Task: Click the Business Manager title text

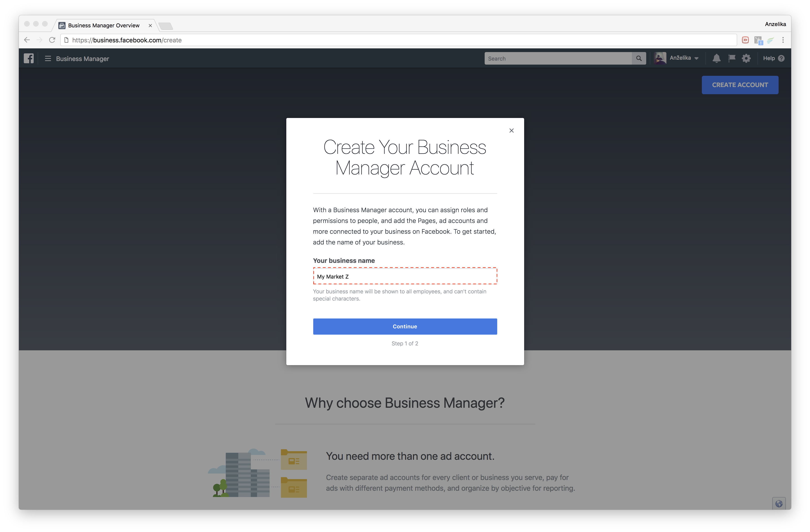Action: [x=82, y=59]
